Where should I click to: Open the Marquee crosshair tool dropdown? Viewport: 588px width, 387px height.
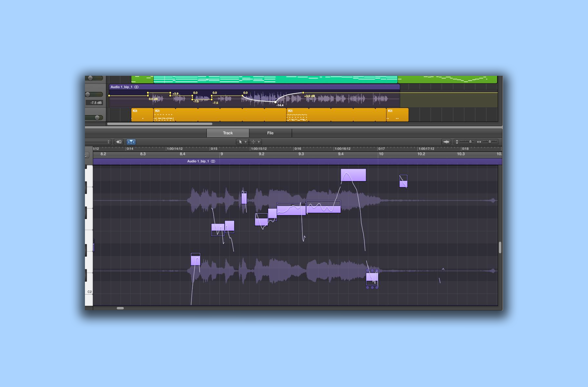coord(255,142)
